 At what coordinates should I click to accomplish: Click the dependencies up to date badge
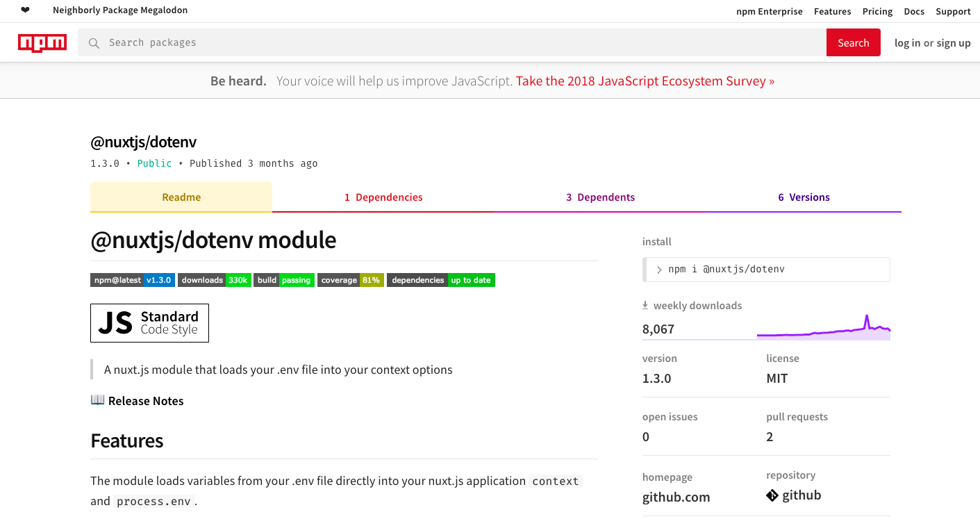[441, 279]
